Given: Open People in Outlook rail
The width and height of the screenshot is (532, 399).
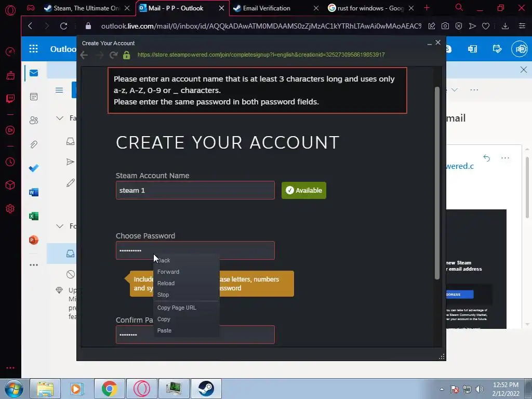Looking at the screenshot, I should tap(34, 121).
